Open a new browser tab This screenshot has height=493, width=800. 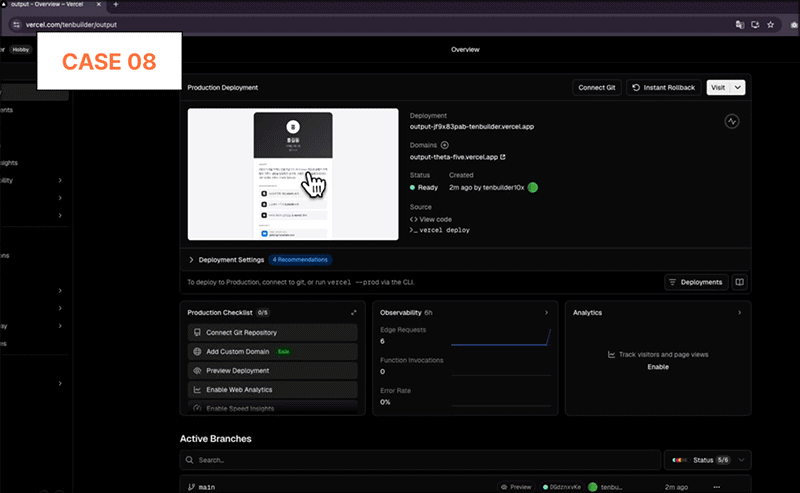click(116, 4)
